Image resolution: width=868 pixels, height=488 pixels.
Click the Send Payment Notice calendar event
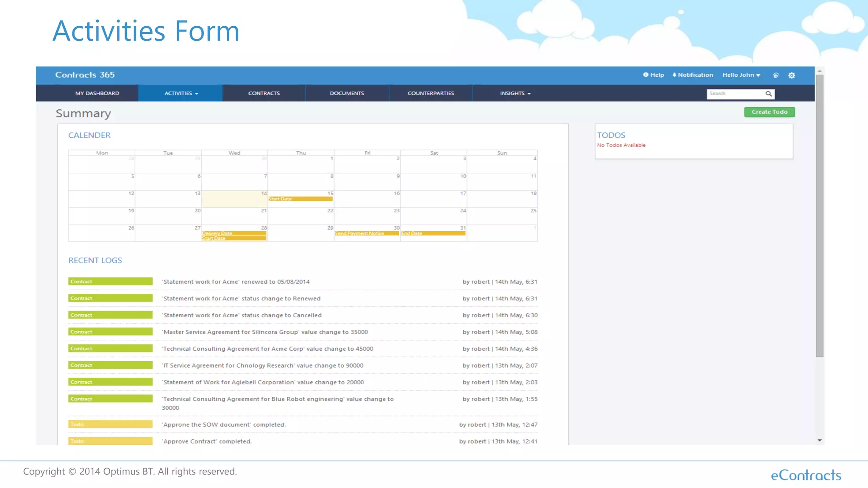pos(367,233)
